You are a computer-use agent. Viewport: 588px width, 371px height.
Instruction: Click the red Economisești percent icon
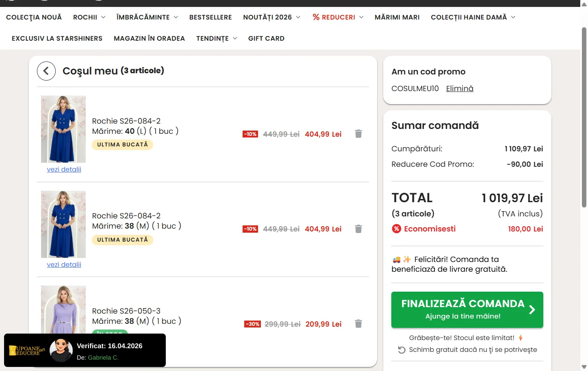click(x=396, y=229)
